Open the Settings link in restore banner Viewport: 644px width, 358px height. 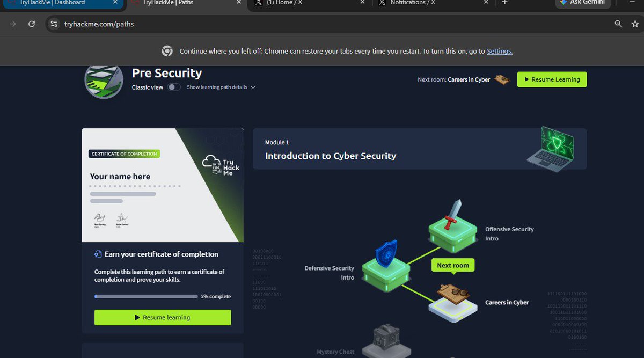point(500,51)
